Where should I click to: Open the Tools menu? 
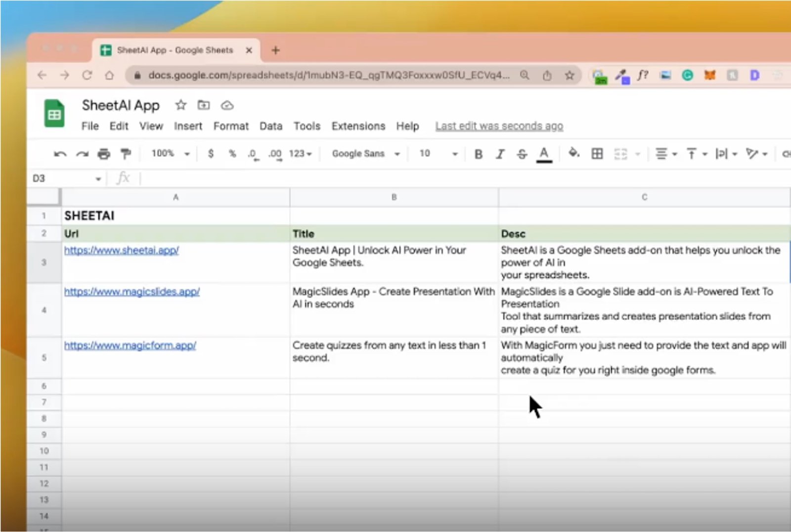(307, 126)
